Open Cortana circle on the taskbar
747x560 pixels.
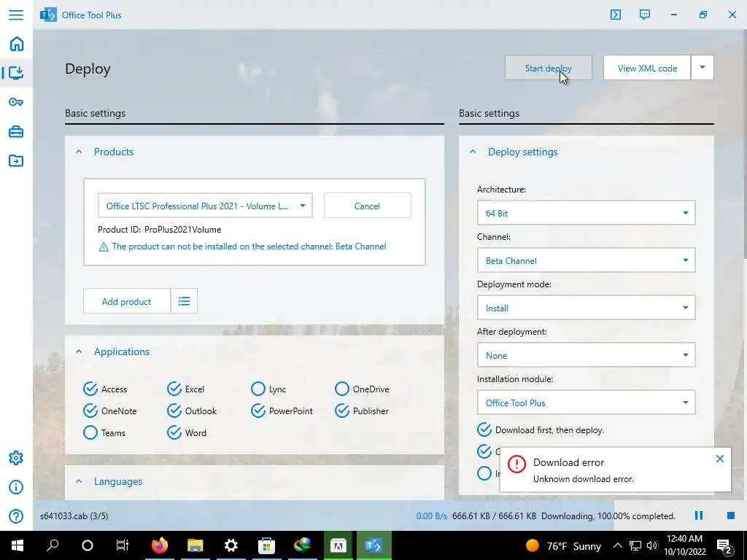pos(88,545)
